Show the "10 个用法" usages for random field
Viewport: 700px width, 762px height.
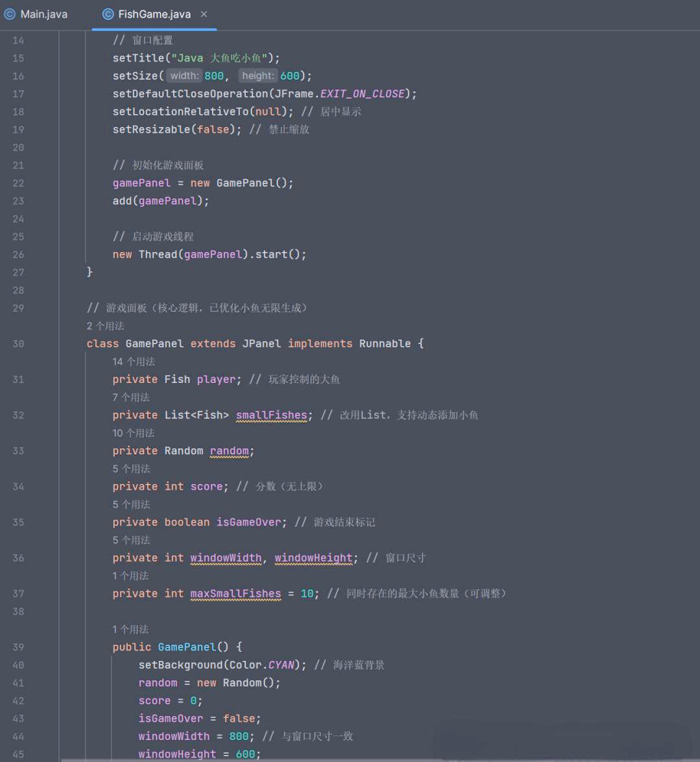click(134, 433)
